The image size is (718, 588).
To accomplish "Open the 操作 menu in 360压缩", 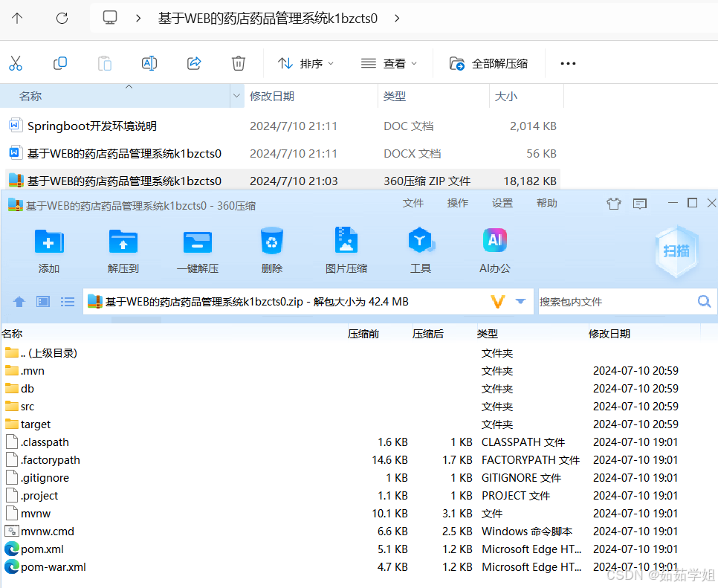I will coord(457,202).
